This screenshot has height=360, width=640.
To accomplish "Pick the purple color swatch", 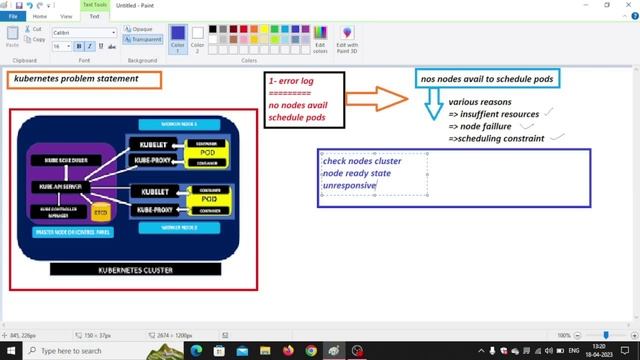I will (306, 29).
